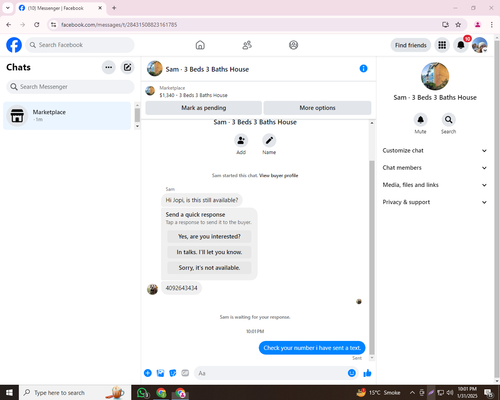Screen dimensions: 500x400
Task: Click the browser address bar
Action: tap(247, 25)
